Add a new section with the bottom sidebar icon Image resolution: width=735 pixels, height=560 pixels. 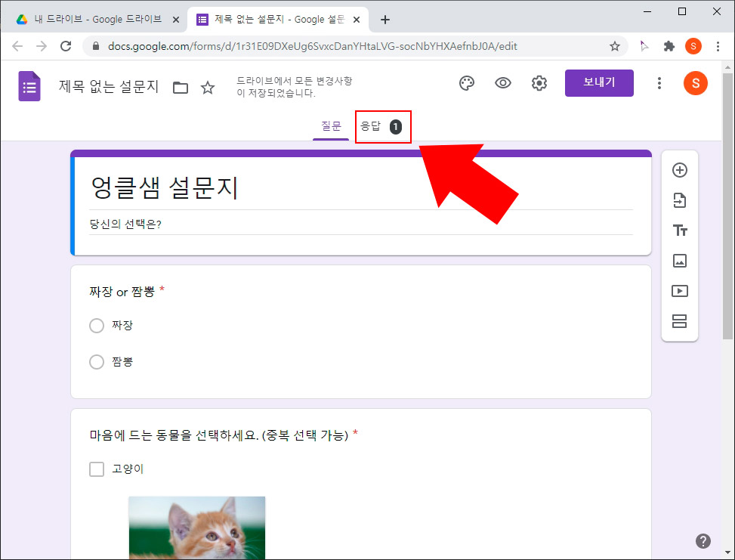[x=680, y=321]
